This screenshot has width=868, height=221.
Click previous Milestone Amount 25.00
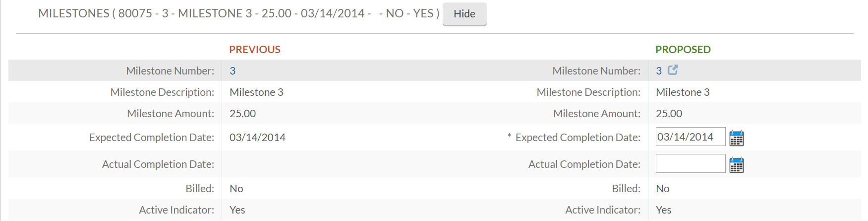tap(242, 114)
